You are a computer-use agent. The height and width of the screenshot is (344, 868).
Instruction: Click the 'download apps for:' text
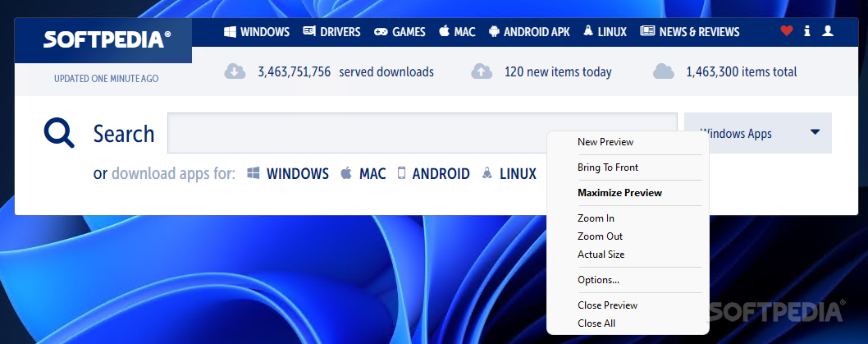tap(174, 174)
